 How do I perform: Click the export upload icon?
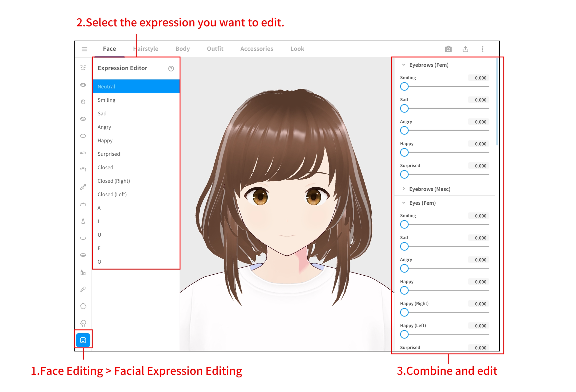pos(465,49)
